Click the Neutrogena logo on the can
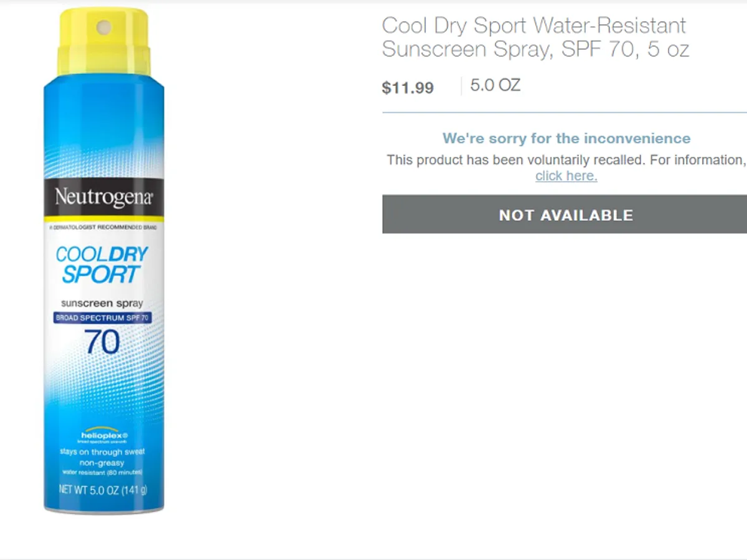747x560 pixels. coord(104,198)
